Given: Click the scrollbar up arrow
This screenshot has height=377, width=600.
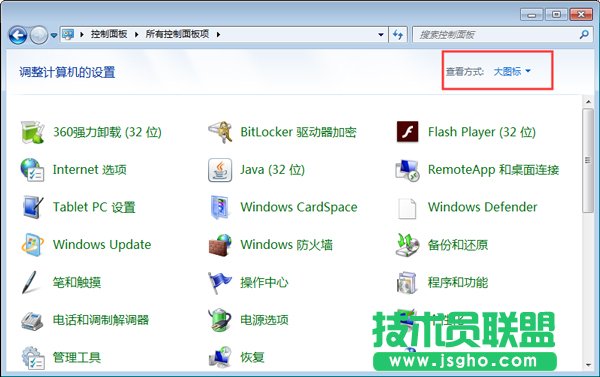Looking at the screenshot, I should 588,102.
